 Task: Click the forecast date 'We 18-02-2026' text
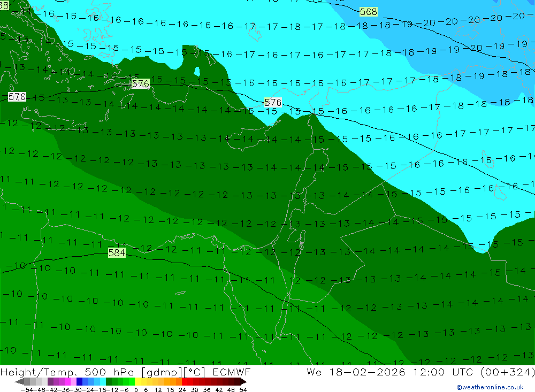pyautogui.click(x=356, y=372)
